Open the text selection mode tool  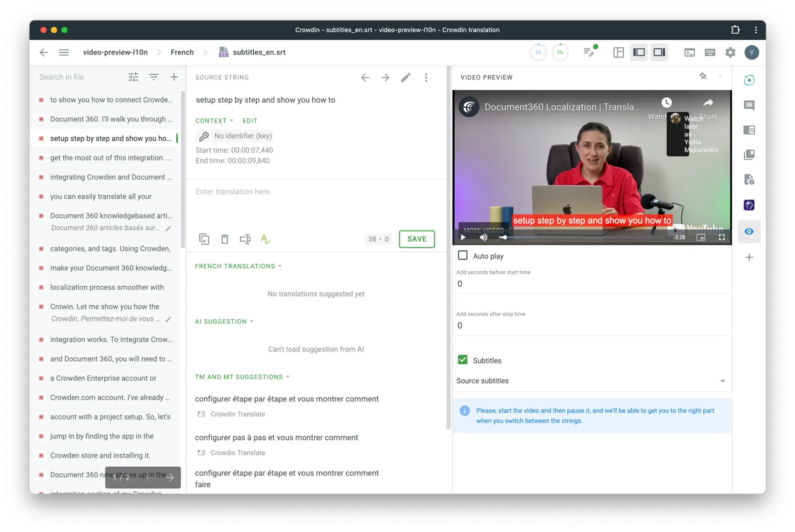pyautogui.click(x=245, y=239)
